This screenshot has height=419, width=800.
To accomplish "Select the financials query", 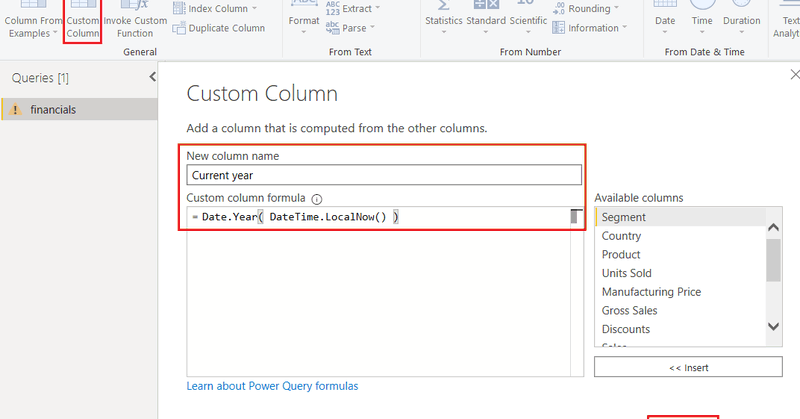I will click(79, 109).
